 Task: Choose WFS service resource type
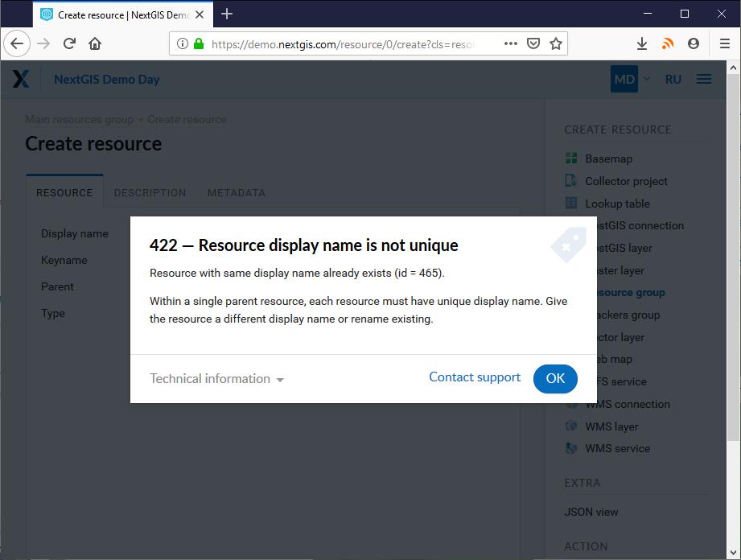click(622, 382)
